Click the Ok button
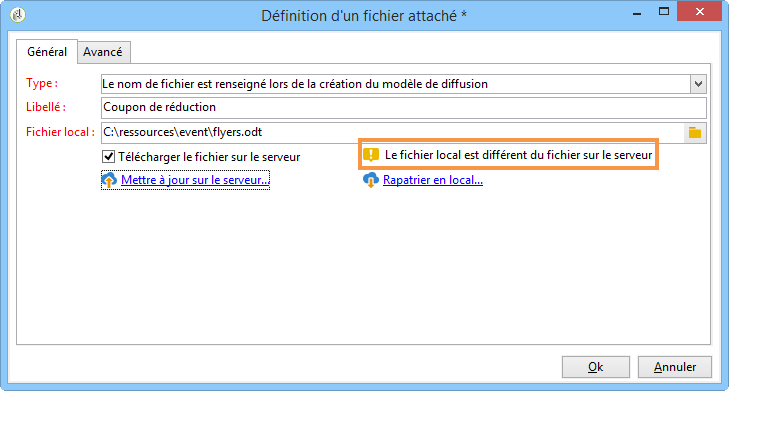 tap(596, 367)
